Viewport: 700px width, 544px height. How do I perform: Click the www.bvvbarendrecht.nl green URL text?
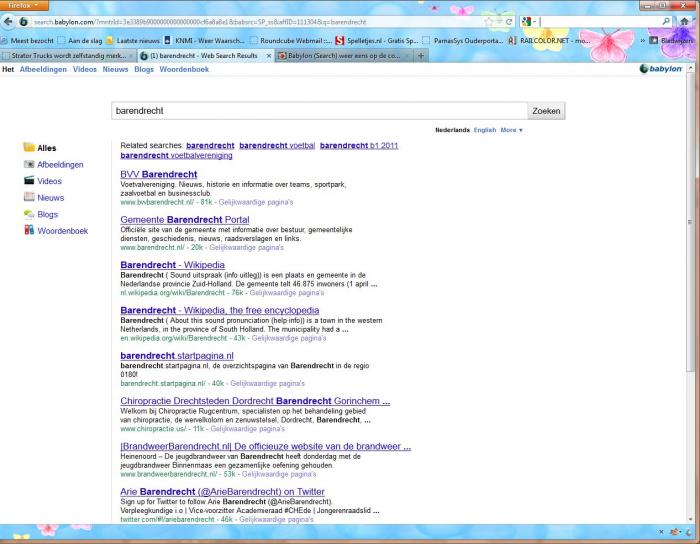[157, 202]
